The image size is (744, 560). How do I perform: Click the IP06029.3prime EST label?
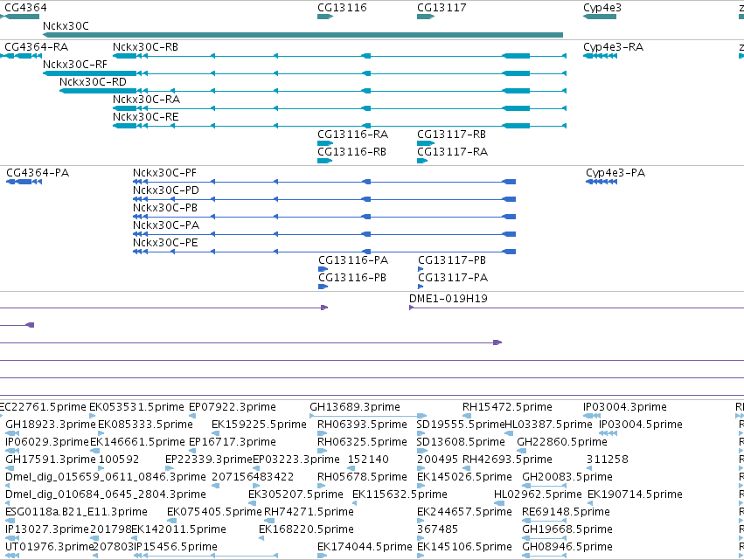(x=47, y=442)
